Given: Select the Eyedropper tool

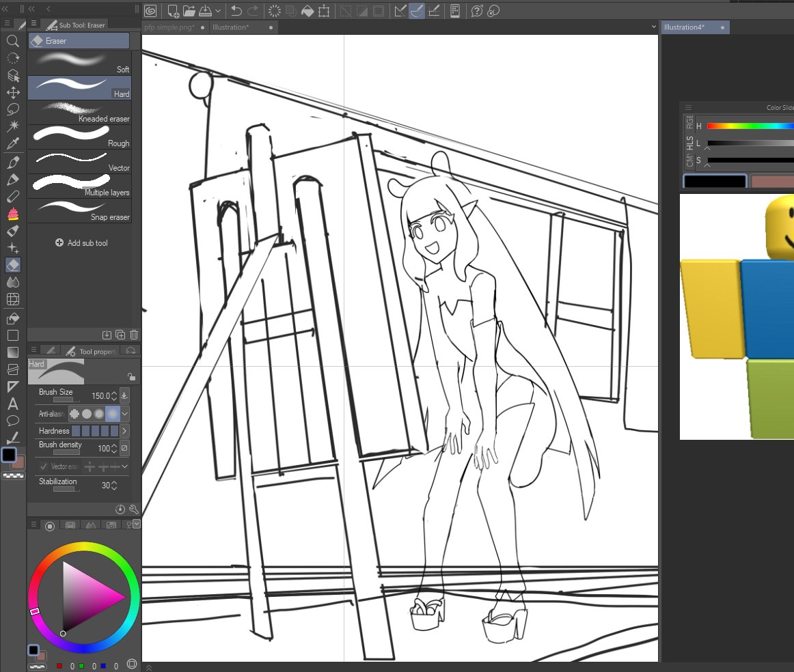Looking at the screenshot, I should tap(13, 143).
